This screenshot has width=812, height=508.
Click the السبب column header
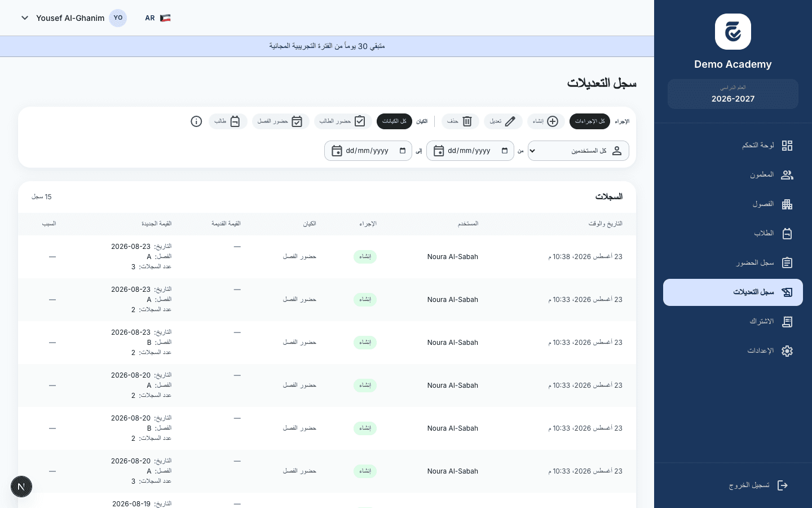tap(49, 224)
